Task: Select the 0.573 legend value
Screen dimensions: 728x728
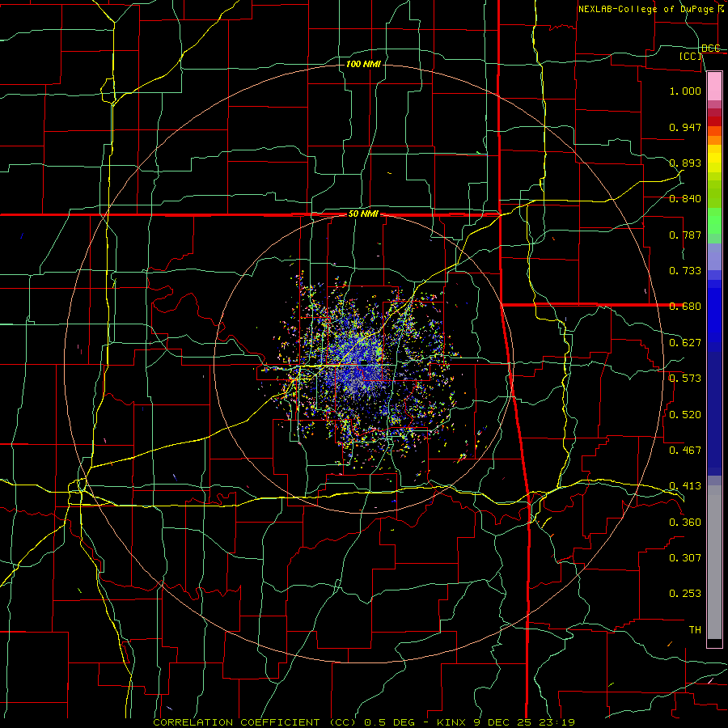Action: coord(685,379)
